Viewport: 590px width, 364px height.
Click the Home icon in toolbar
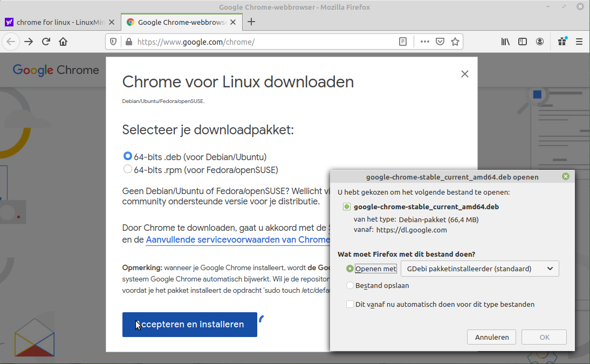pyautogui.click(x=63, y=42)
